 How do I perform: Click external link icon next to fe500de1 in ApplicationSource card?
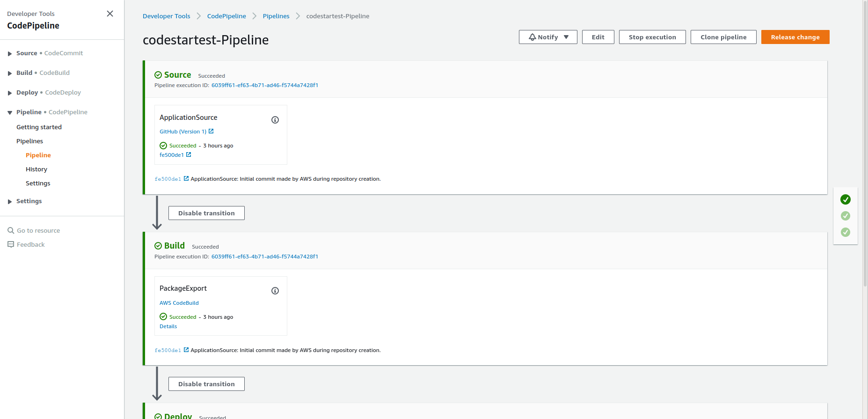point(189,154)
